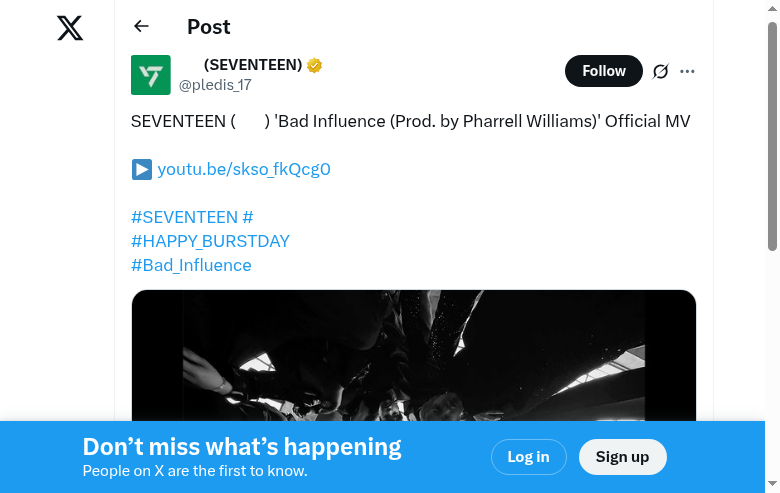Screen dimensions: 780x493
Task: Click the gold verified badge
Action: point(315,66)
